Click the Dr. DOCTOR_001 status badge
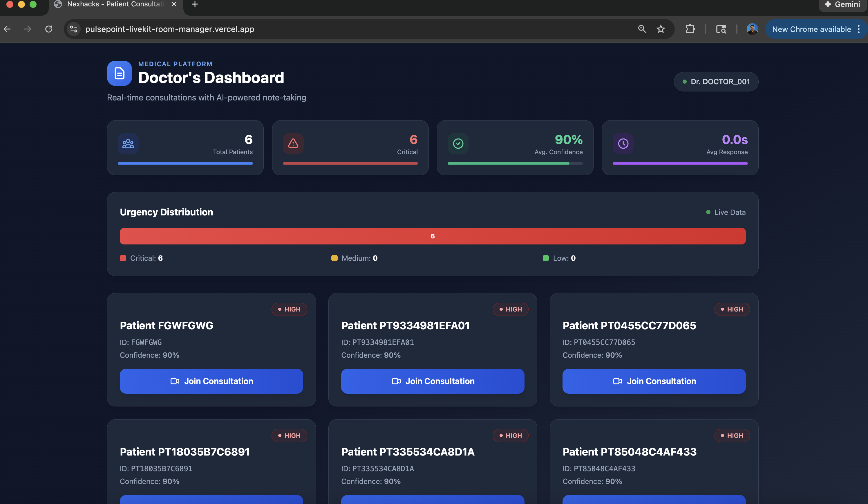The width and height of the screenshot is (868, 504). (x=716, y=82)
